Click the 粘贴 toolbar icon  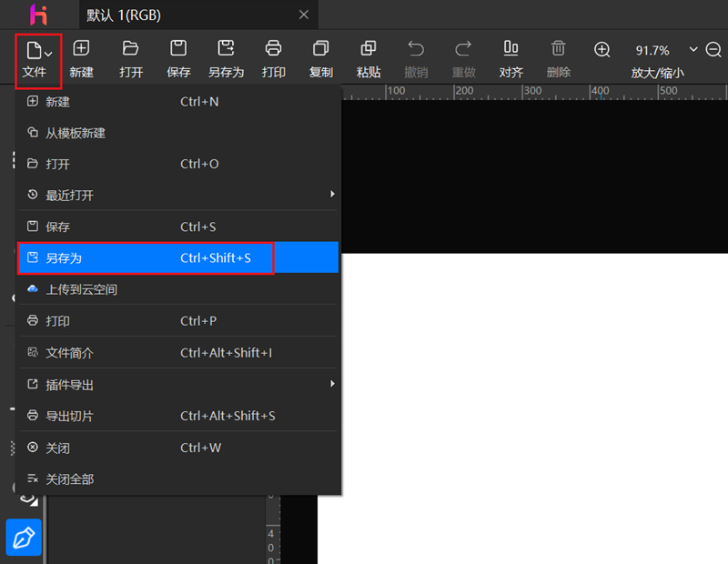[x=369, y=59]
